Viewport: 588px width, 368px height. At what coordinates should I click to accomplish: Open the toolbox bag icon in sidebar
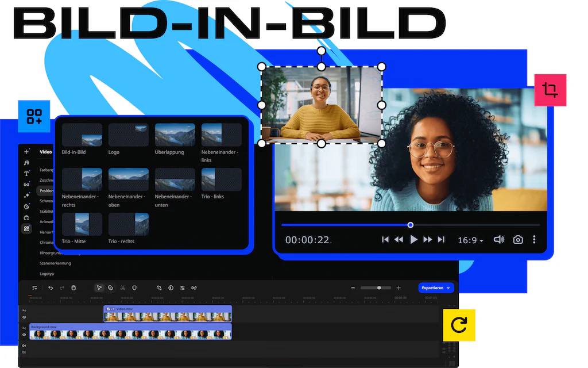pyautogui.click(x=26, y=217)
